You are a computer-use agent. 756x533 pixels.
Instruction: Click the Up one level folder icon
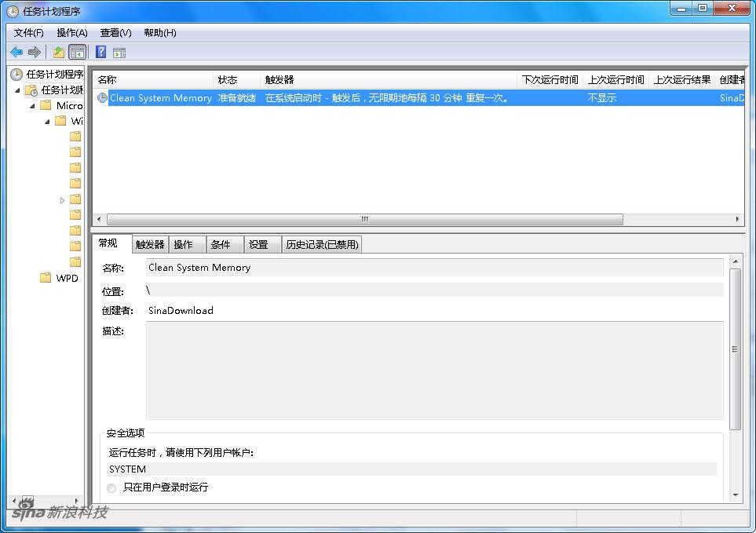click(x=59, y=53)
